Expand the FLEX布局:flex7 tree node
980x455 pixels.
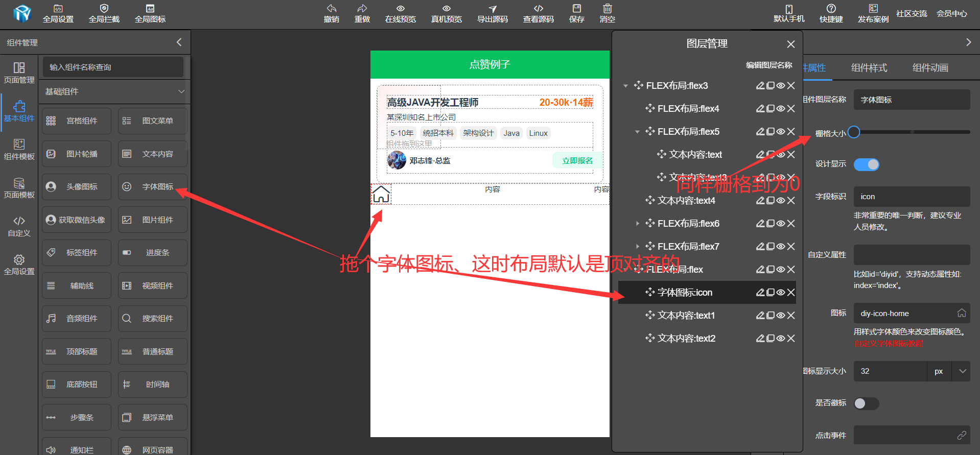pyautogui.click(x=637, y=247)
